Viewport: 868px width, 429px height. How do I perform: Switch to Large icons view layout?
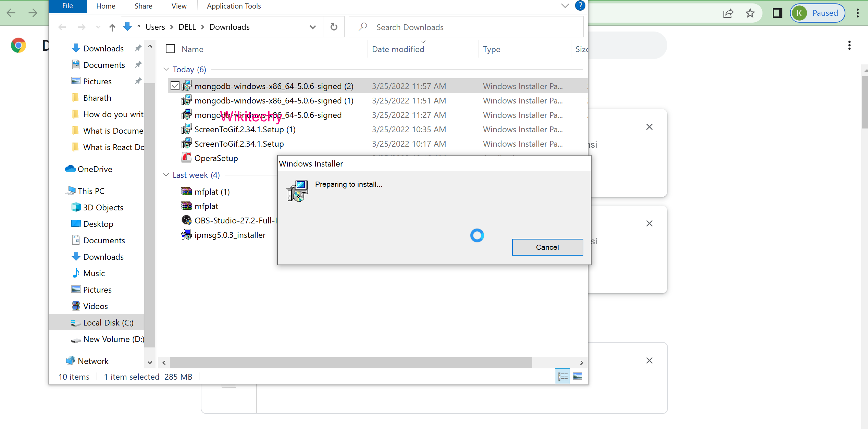click(x=578, y=377)
